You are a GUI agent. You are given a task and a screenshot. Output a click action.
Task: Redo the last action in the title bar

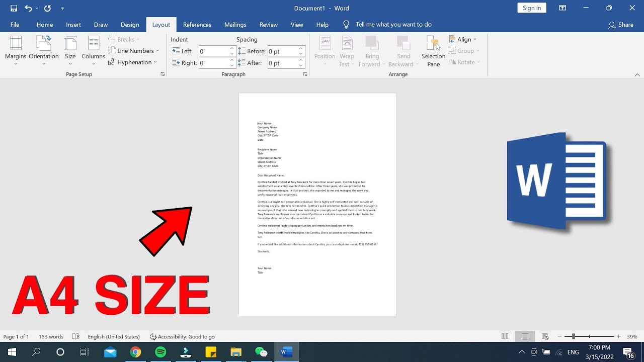[x=47, y=8]
